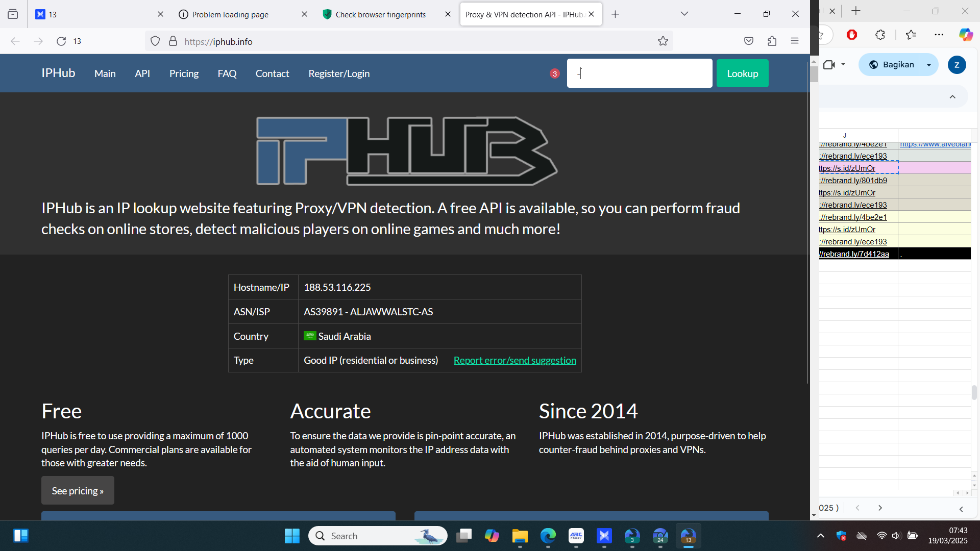980x551 pixels.
Task: Collapse the spreadsheet header with the up chevron
Action: coord(952,97)
